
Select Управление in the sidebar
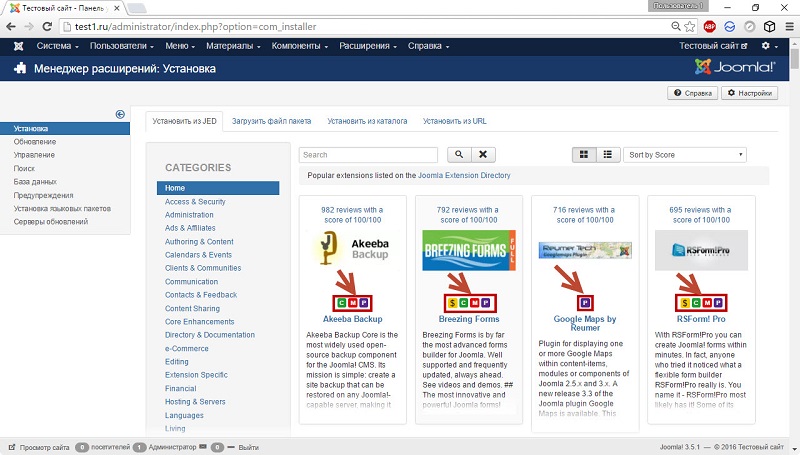pyautogui.click(x=34, y=155)
